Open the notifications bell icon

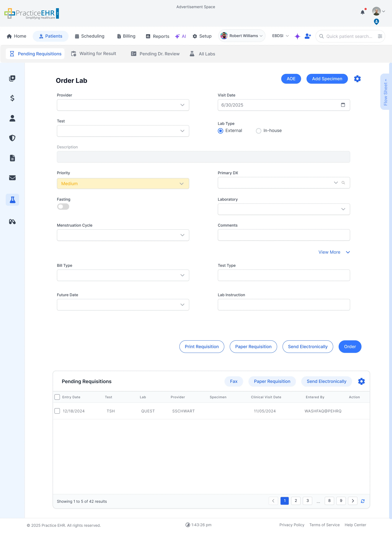pyautogui.click(x=362, y=12)
